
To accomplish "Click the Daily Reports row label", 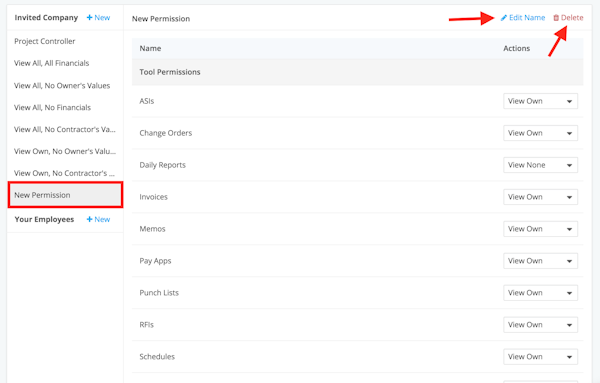I will [163, 165].
